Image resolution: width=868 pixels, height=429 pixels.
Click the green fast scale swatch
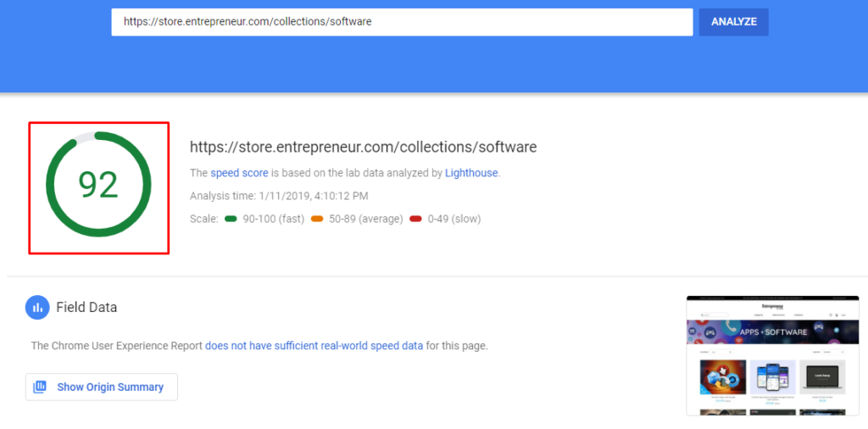pos(231,220)
